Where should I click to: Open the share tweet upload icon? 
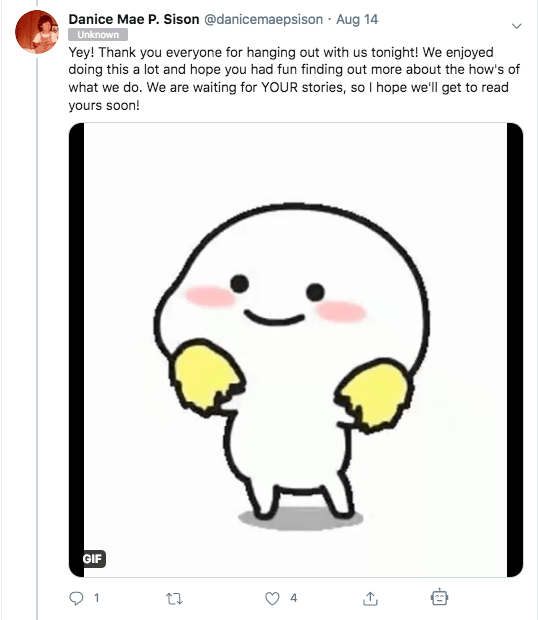pyautogui.click(x=370, y=598)
